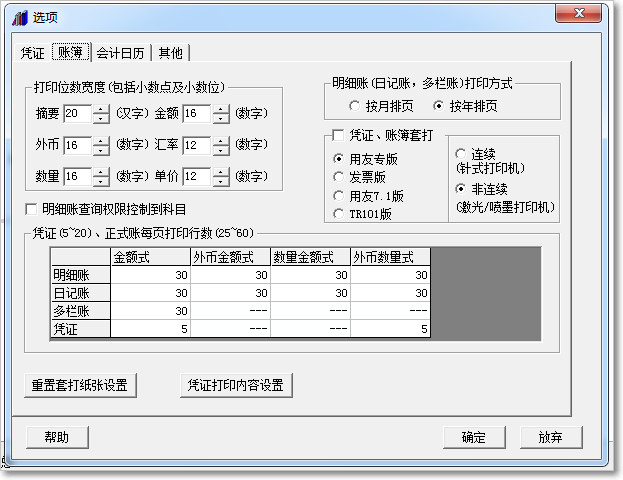Screen dimensions: 623x480
Task: Increase 数量 width with up arrow
Action: click(x=101, y=172)
